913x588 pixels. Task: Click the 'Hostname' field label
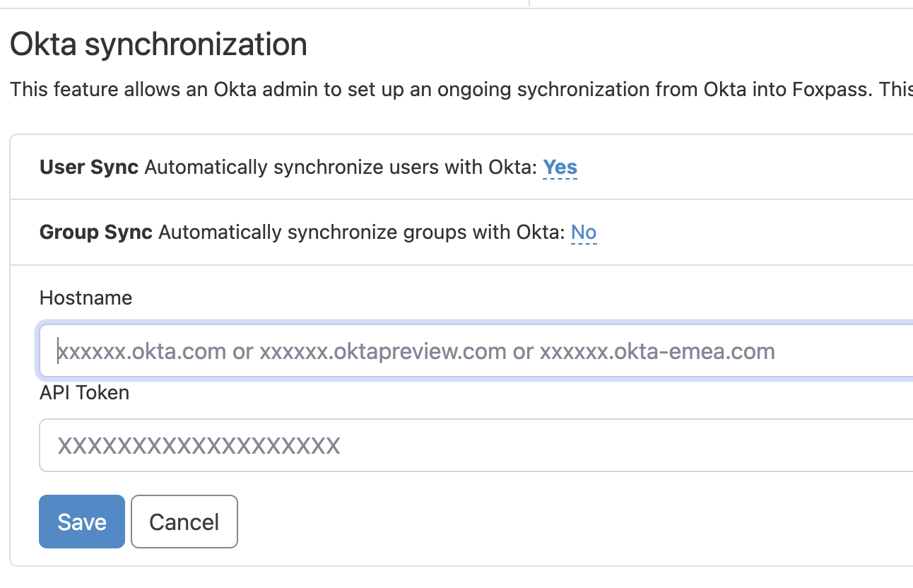[x=86, y=298]
